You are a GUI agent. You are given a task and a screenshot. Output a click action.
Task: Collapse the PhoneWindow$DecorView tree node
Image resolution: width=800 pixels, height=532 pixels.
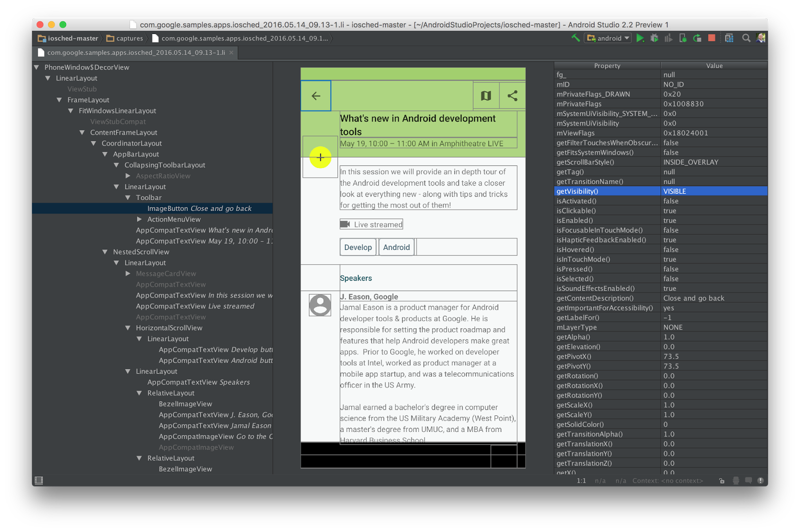[x=35, y=67]
